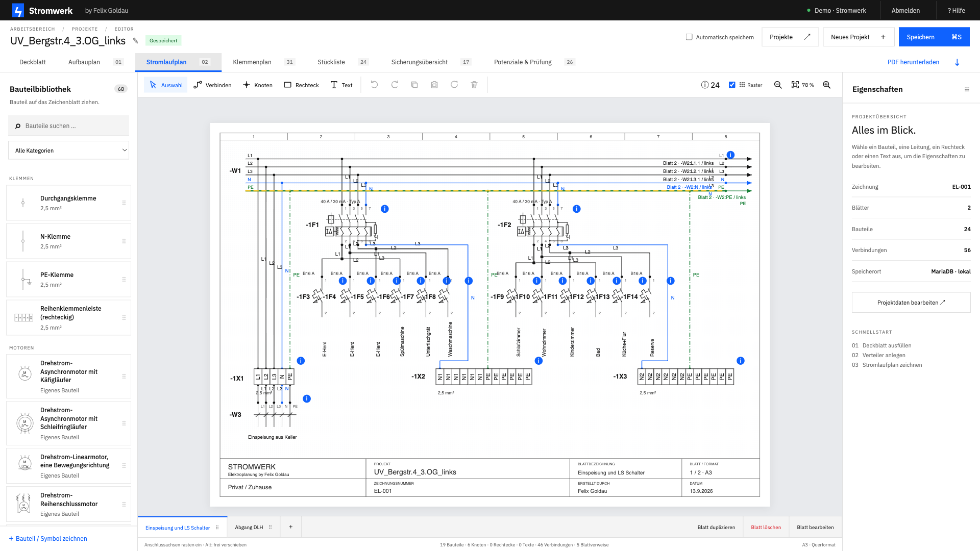Copy the selected element
Viewport: 980px width, 551px height.
point(414,85)
